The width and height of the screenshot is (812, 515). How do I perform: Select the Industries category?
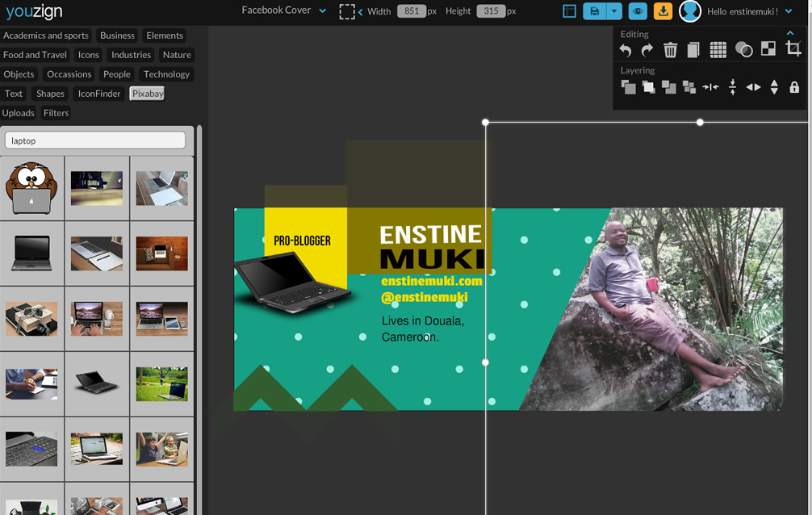point(131,54)
